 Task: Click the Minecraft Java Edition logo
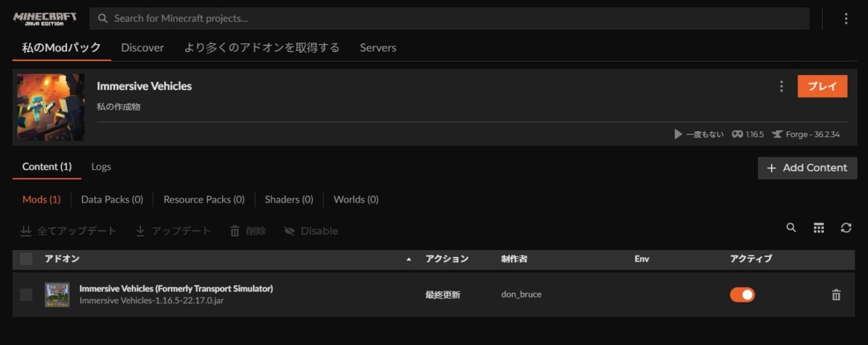coord(45,18)
